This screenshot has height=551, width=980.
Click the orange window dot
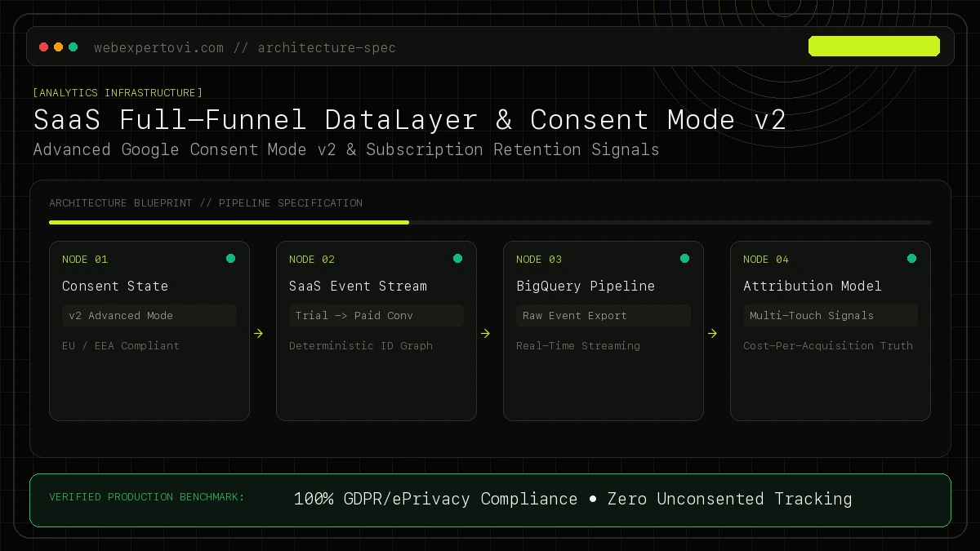(59, 47)
